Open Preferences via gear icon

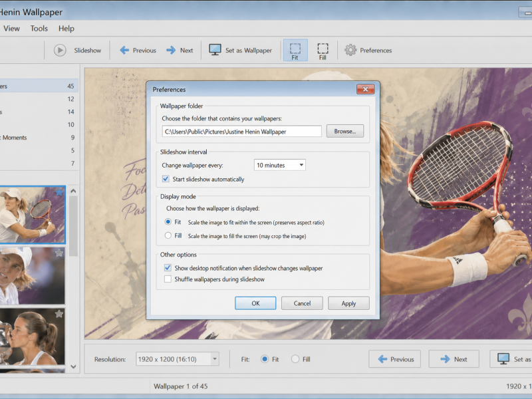pos(350,51)
